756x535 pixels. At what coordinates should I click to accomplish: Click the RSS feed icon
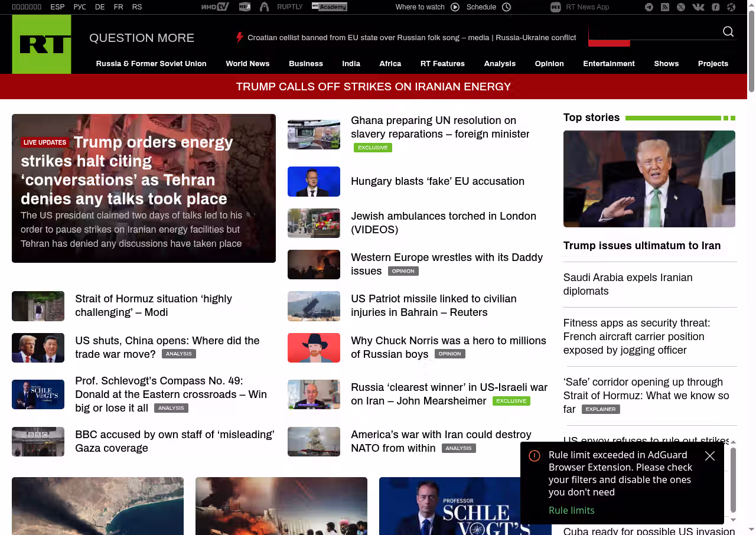(665, 7)
